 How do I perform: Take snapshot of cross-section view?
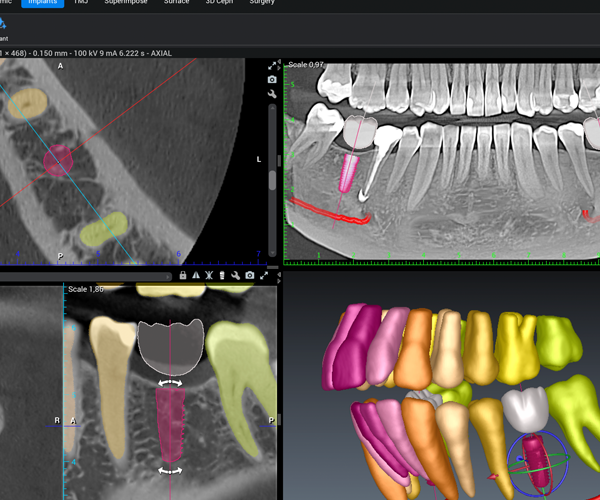(x=248, y=275)
